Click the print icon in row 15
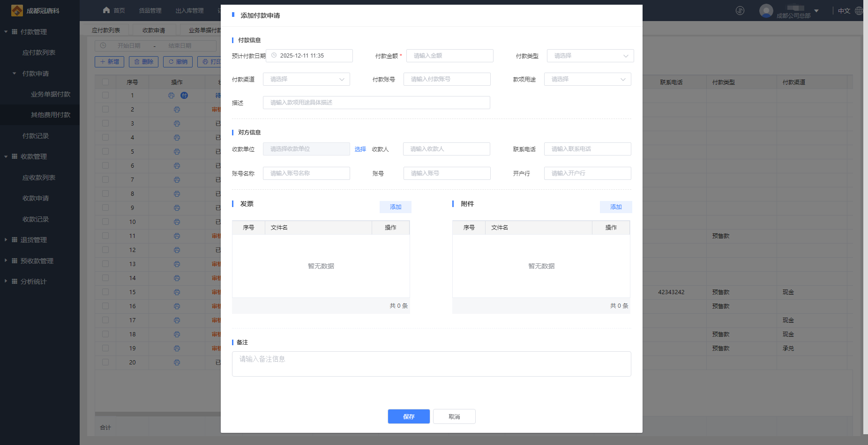The height and width of the screenshot is (445, 868). (177, 292)
